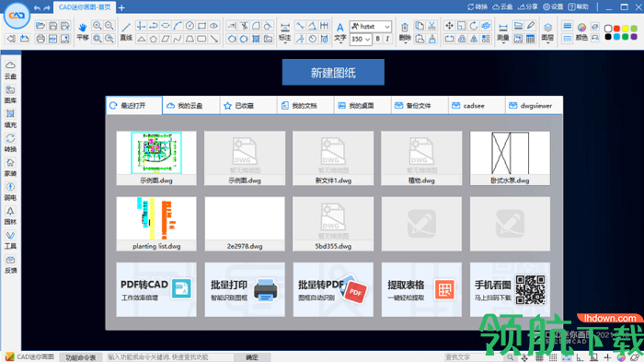
Task: Open the Dimension (标注) tool
Action: [x=284, y=32]
